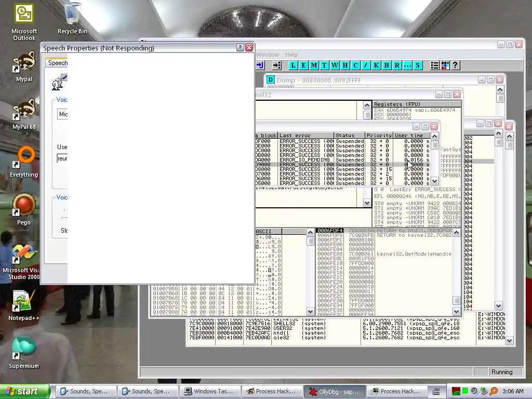Click scroll up arrow of stack pane
The height and width of the screenshot is (399, 532).
456,232
